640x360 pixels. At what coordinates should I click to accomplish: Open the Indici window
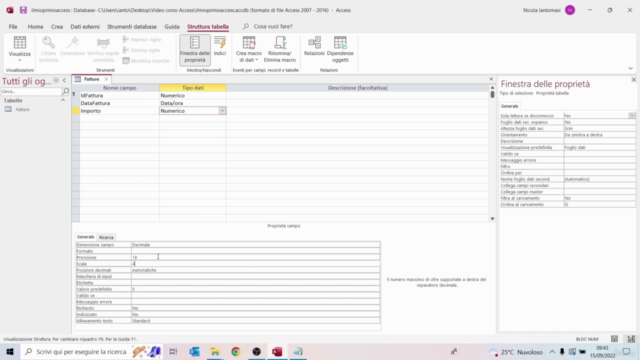click(x=220, y=46)
